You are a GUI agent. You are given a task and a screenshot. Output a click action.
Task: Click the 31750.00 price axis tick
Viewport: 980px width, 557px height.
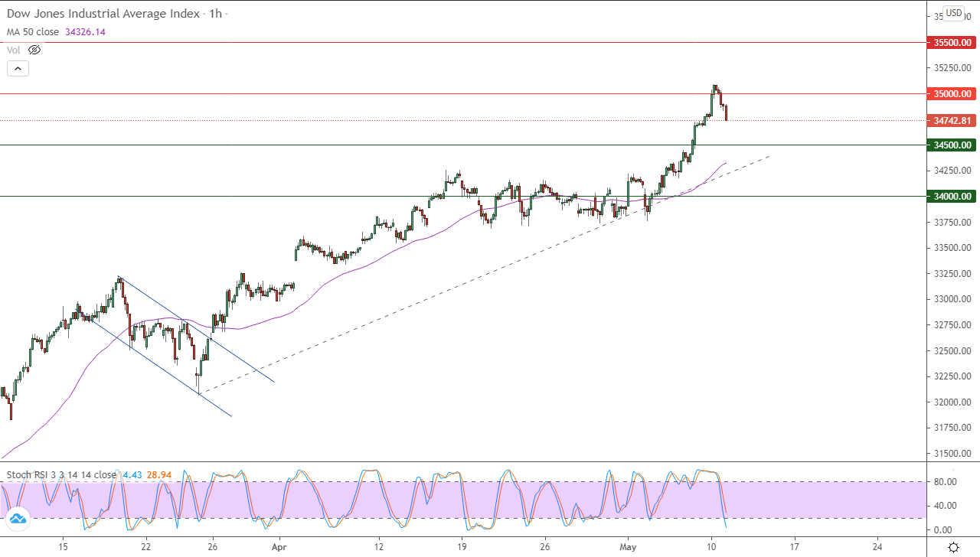click(953, 428)
